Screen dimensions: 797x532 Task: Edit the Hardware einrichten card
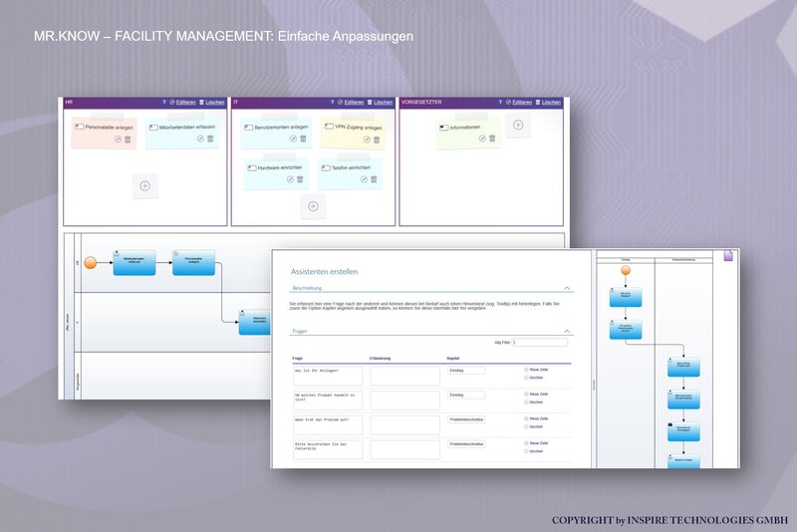pos(290,179)
